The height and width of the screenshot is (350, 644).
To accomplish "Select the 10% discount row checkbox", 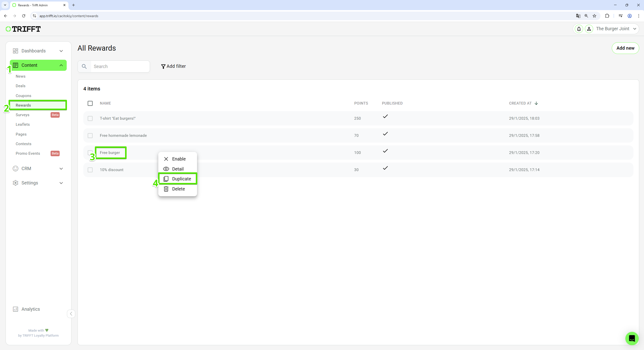I will click(x=90, y=170).
